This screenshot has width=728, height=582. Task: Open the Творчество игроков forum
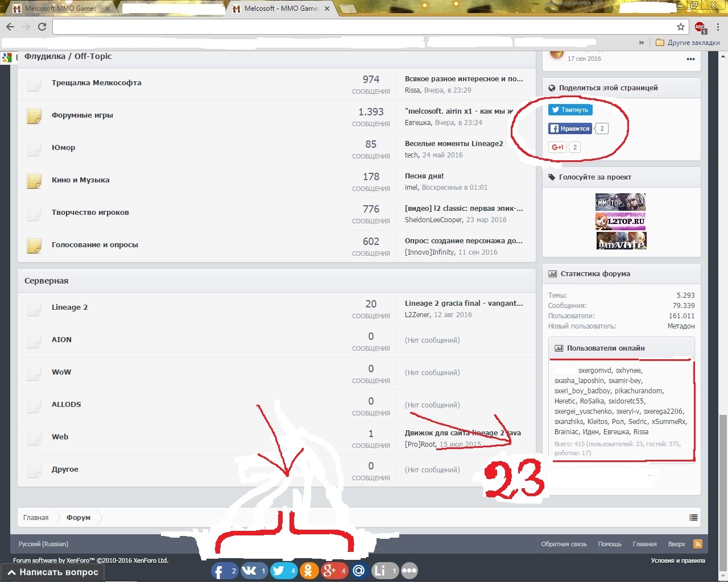(90, 213)
